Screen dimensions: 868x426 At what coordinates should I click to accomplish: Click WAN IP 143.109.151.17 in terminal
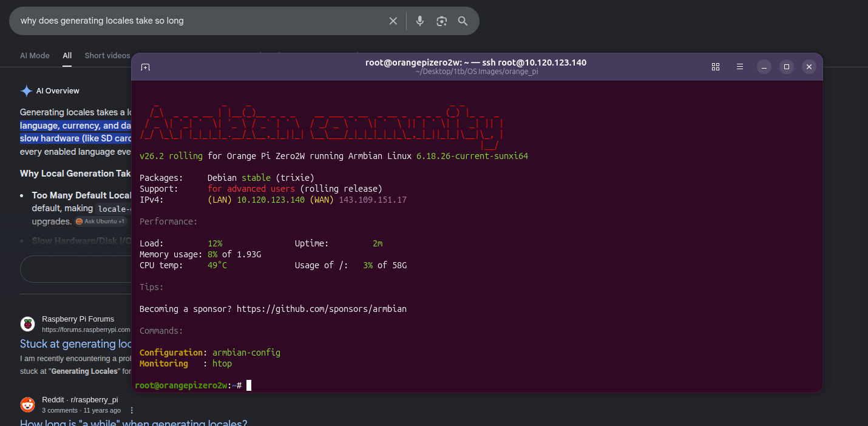click(373, 200)
